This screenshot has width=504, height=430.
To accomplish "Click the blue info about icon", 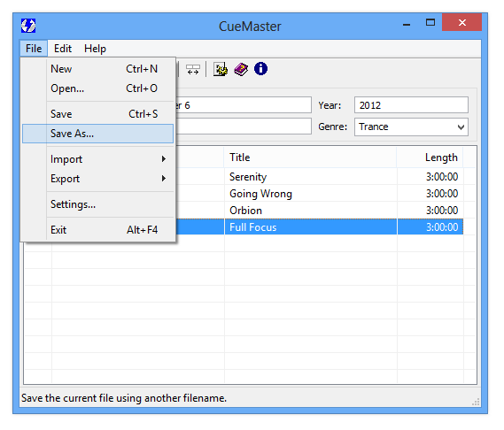I will pos(260,69).
